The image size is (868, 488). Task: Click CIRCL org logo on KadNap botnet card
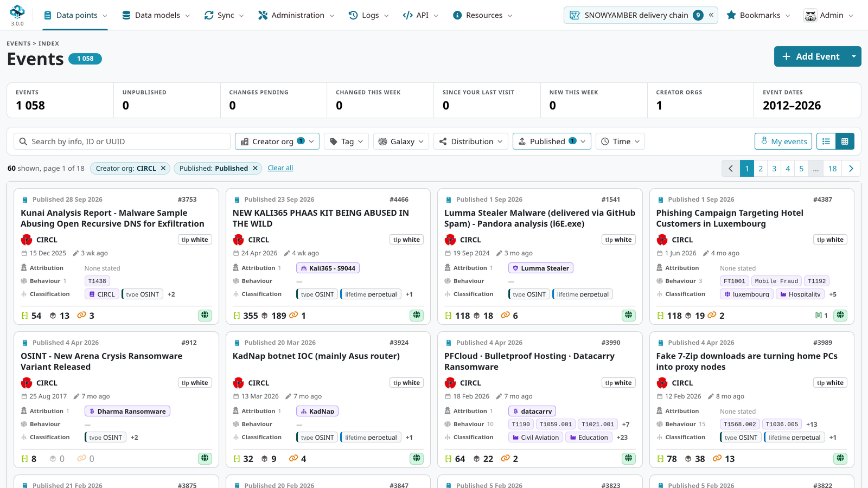[238, 383]
